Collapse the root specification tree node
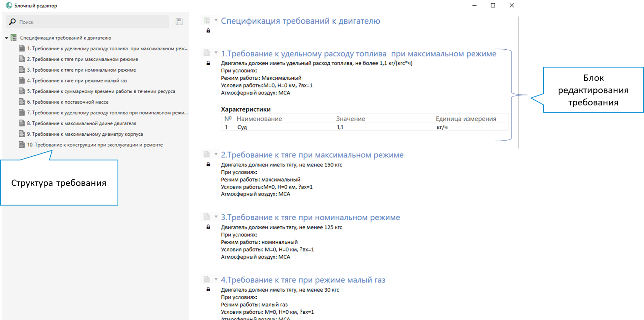This screenshot has height=320, width=644. tap(7, 38)
